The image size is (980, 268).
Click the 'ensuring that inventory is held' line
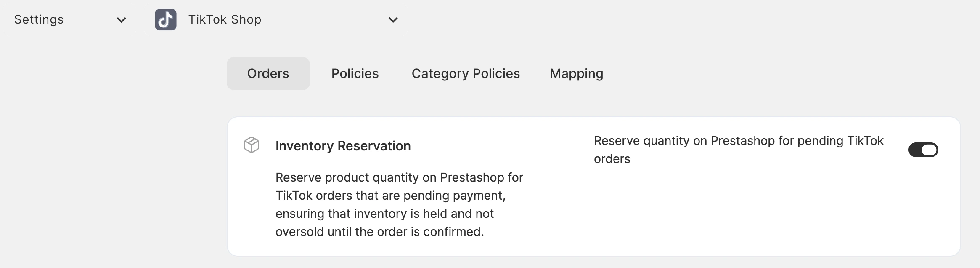[384, 214]
